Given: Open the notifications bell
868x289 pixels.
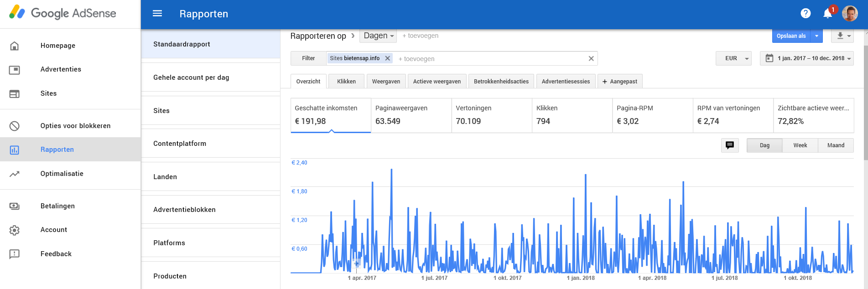Looking at the screenshot, I should [828, 14].
